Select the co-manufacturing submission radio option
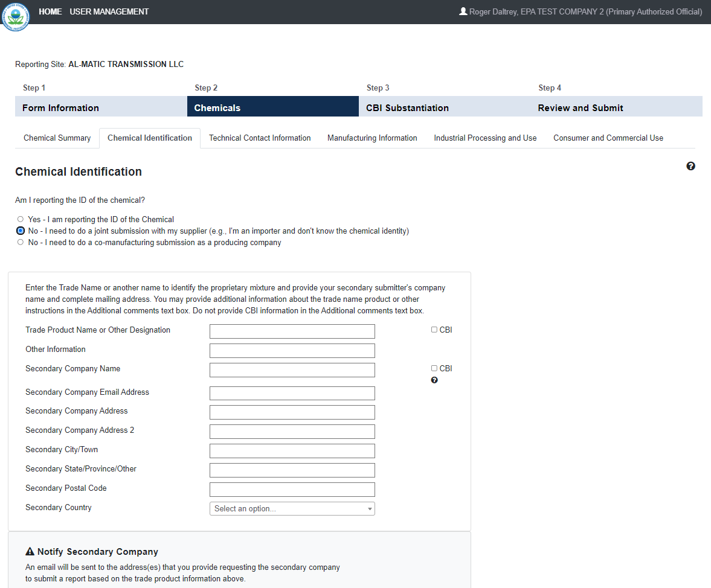This screenshot has width=711, height=588. 21,243
